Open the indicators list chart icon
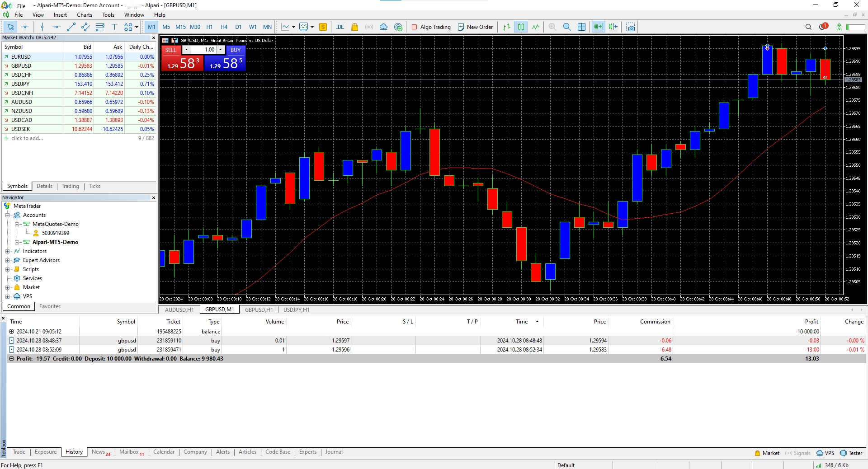This screenshot has height=469, width=868. tap(285, 27)
